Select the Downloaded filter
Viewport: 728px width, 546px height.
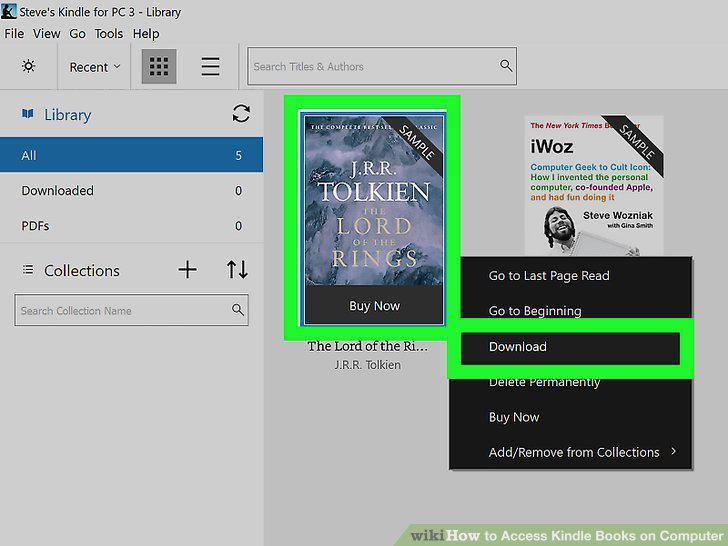(131, 190)
